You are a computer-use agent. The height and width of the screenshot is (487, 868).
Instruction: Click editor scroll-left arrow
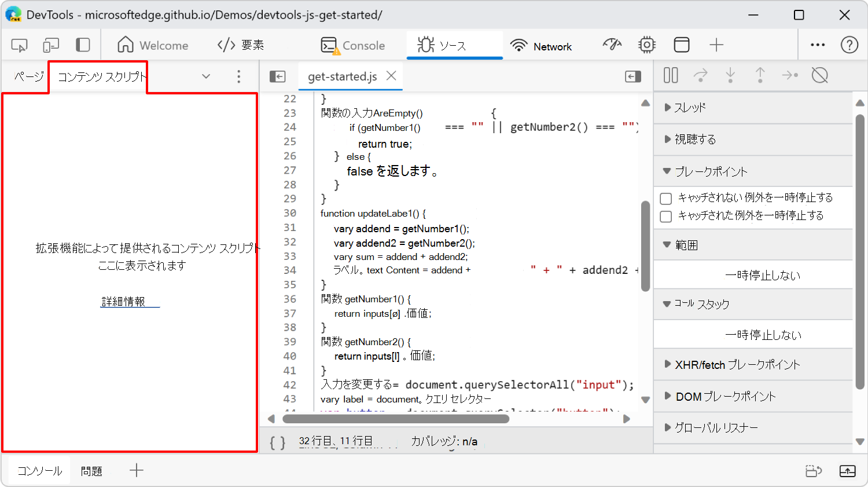271,419
